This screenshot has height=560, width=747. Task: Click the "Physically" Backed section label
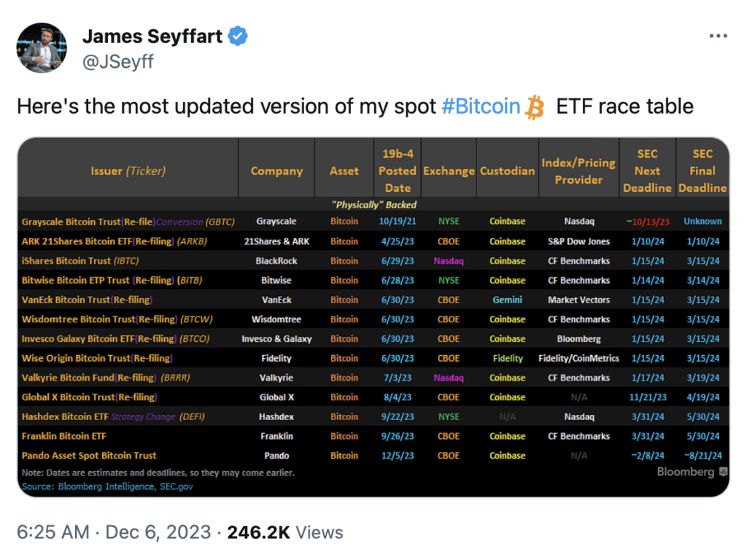pos(373,205)
